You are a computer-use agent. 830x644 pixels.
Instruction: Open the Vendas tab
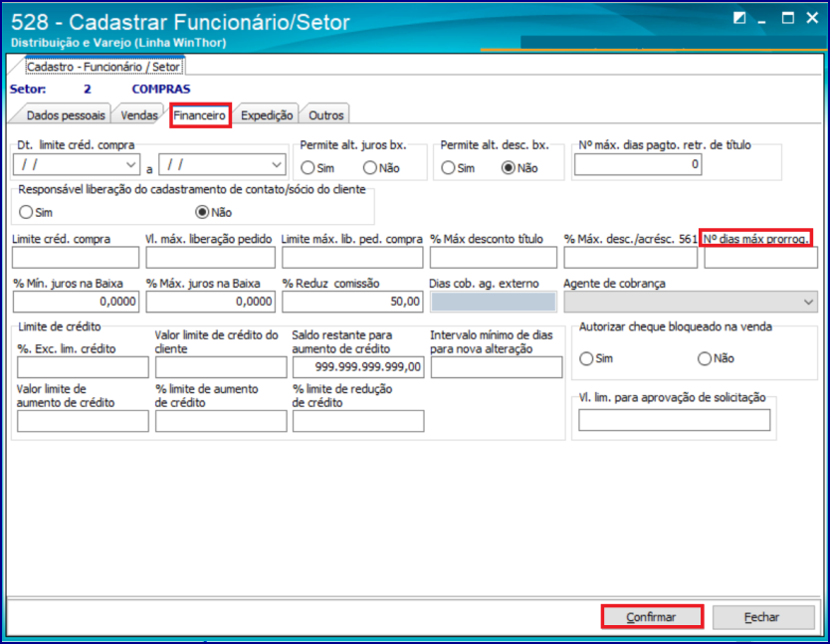(x=139, y=114)
